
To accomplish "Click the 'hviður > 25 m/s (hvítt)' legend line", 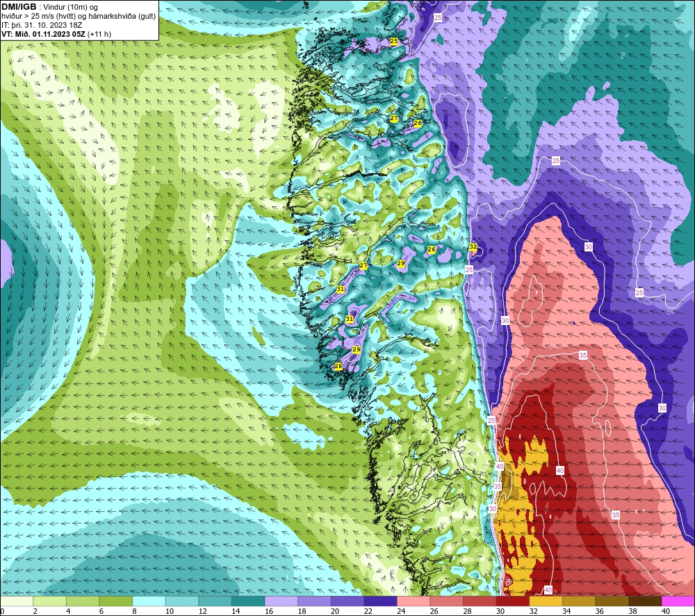I will [x=38, y=17].
